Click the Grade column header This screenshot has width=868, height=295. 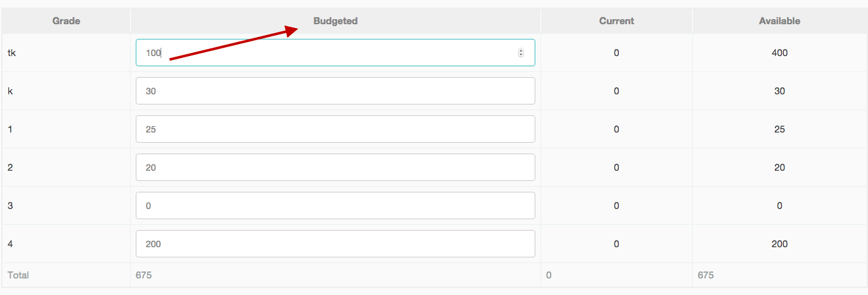pyautogui.click(x=66, y=21)
